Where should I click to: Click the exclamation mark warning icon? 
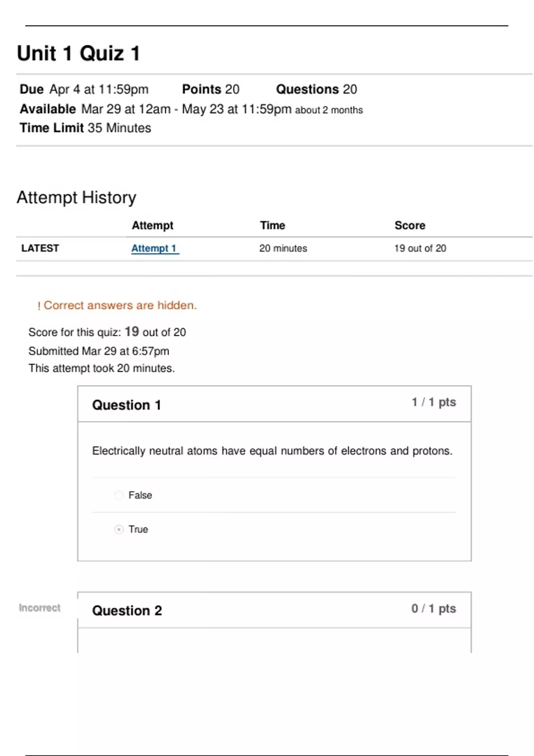tap(39, 306)
